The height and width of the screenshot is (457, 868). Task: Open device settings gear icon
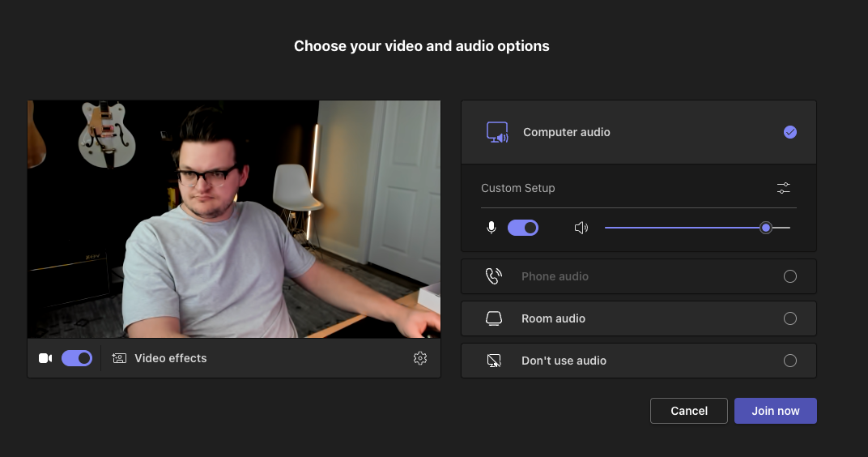tap(420, 358)
